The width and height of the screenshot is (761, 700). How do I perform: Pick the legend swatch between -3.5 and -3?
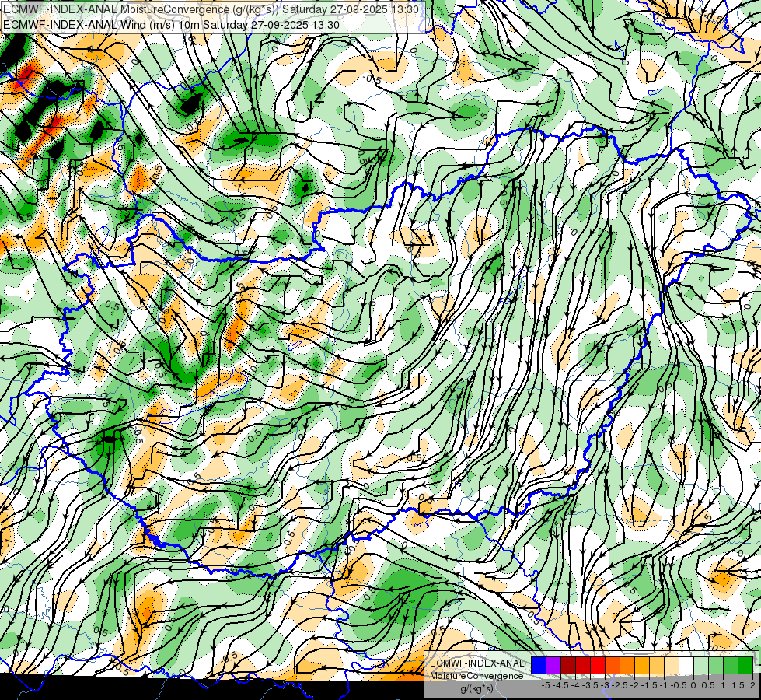coord(598,666)
